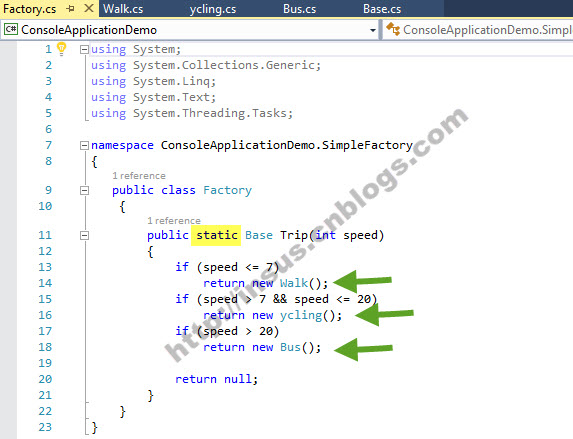The image size is (573, 439).
Task: Switch to the Bus.cs tab
Action: tap(299, 9)
